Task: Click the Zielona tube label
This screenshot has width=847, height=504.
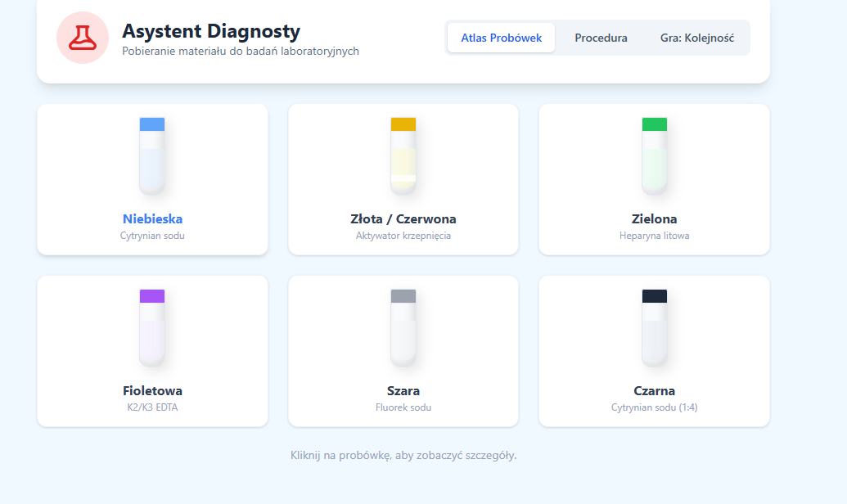Action: point(654,219)
